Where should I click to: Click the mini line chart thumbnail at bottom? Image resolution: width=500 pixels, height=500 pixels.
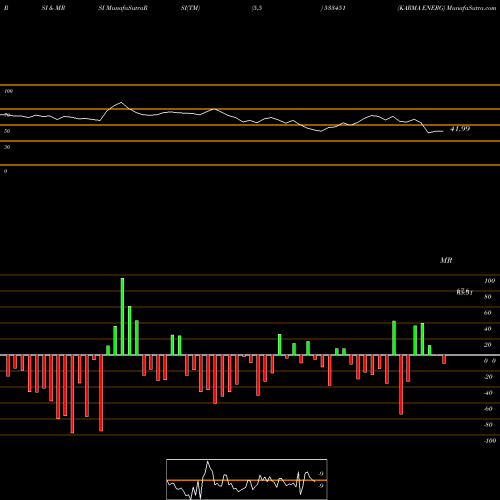coord(247,479)
